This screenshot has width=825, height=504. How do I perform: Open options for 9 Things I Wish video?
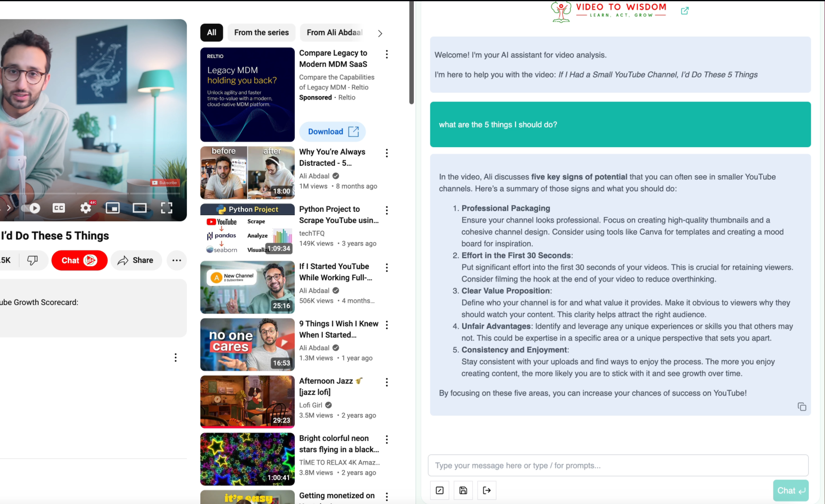click(387, 325)
